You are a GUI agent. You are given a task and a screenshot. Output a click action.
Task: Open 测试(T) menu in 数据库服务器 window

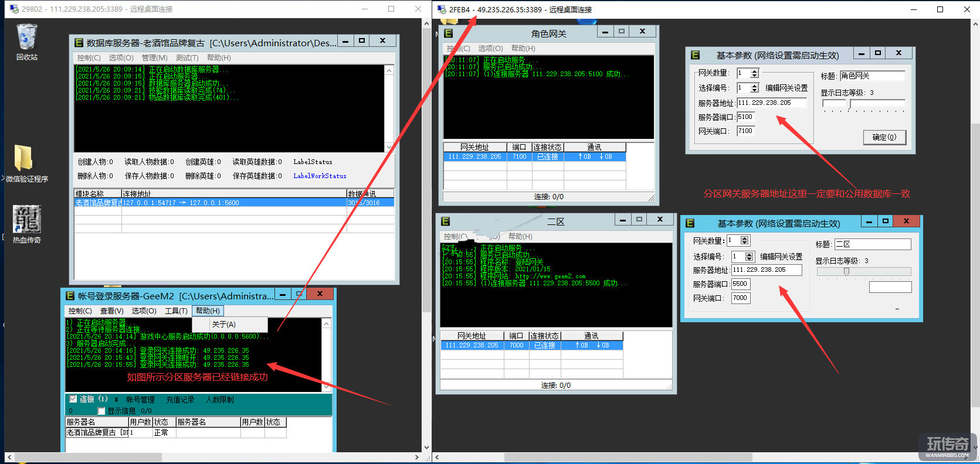click(x=187, y=58)
